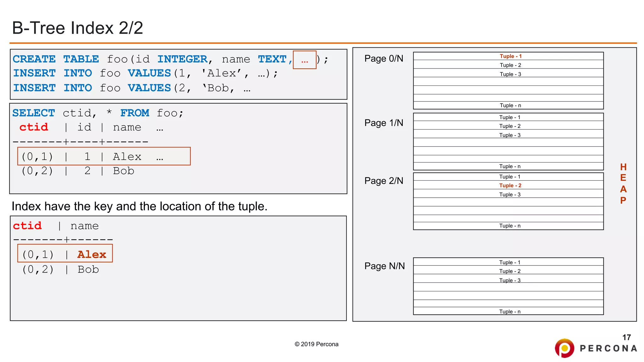This screenshot has height=362, width=644.
Task: Click the Page 1/N label
Action: [x=384, y=123]
